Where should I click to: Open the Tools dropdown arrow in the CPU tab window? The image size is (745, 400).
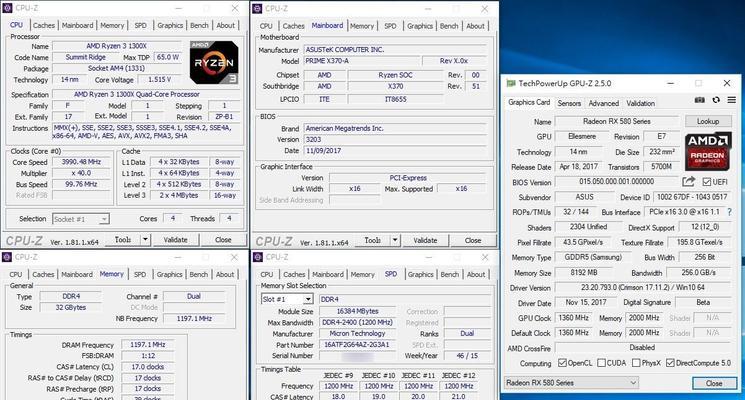(x=145, y=240)
